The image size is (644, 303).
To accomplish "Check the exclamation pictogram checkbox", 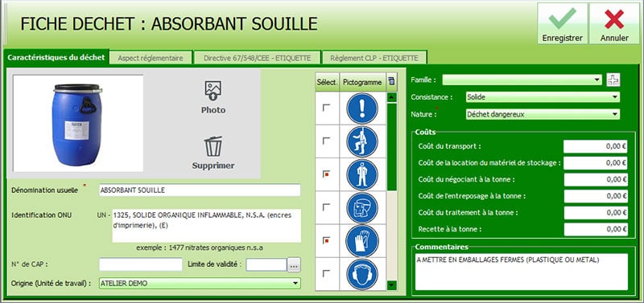I will pos(327,108).
